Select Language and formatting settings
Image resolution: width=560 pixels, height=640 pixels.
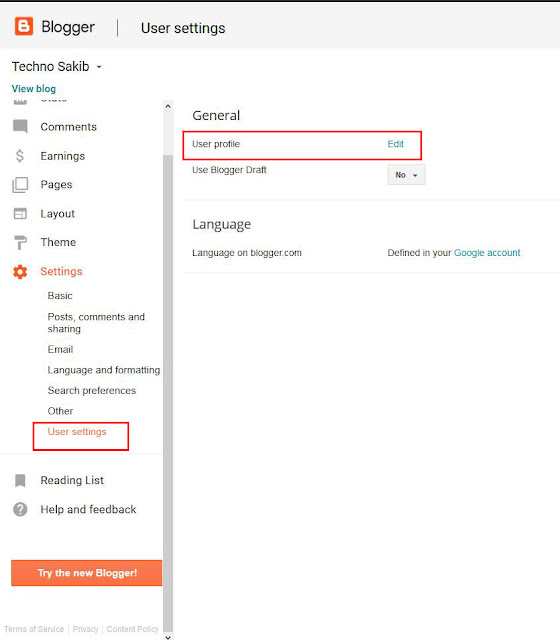tap(104, 370)
